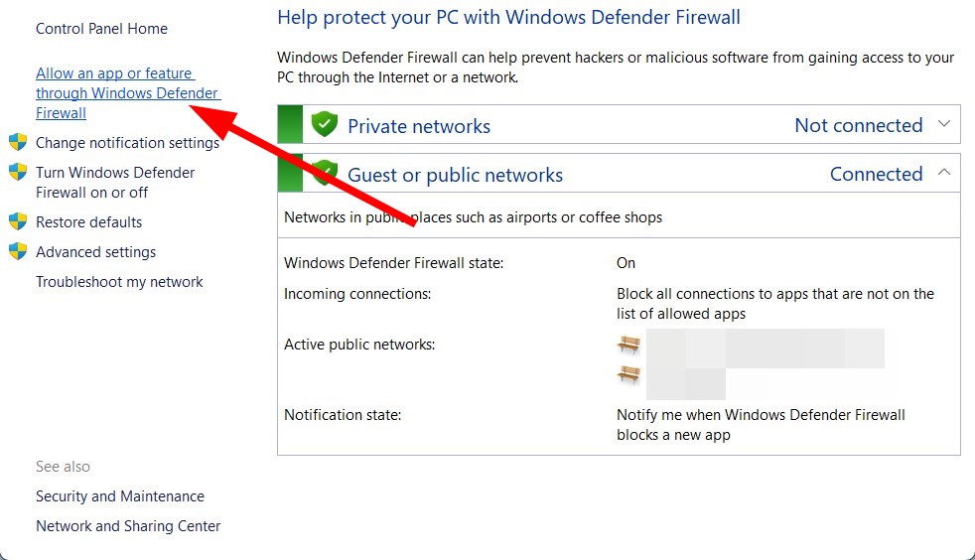Click green checkmark shield for Guest or public networks
The image size is (975, 560).
(x=324, y=173)
